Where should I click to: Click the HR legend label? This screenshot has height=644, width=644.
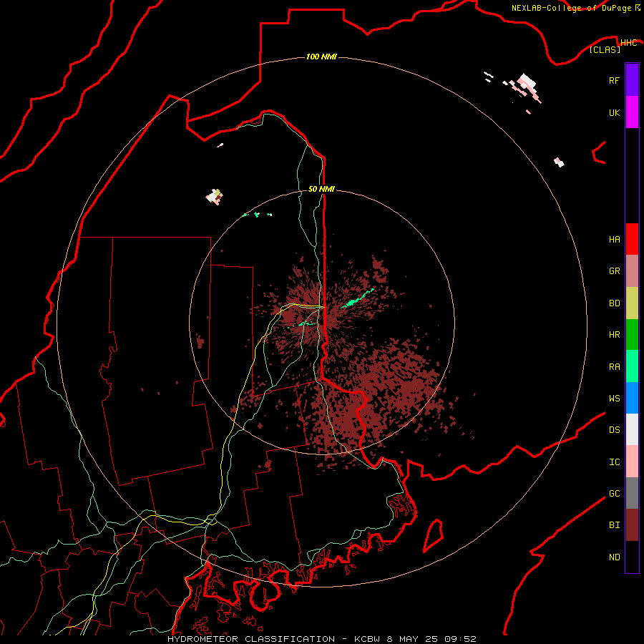coord(614,335)
